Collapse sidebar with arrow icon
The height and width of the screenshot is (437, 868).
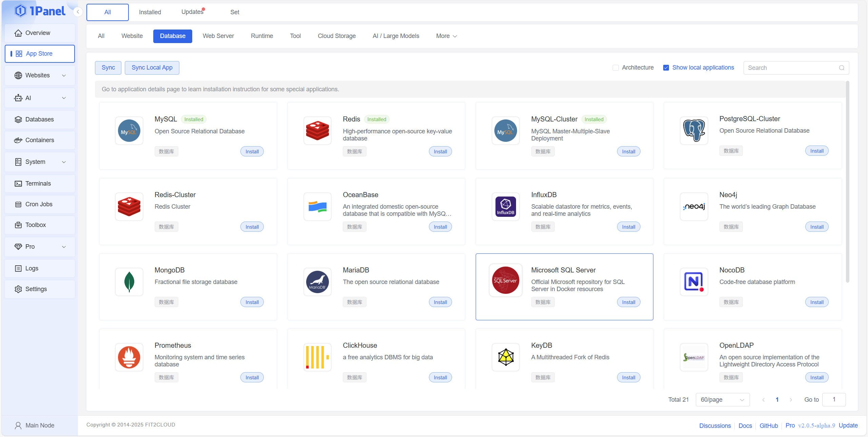78,12
